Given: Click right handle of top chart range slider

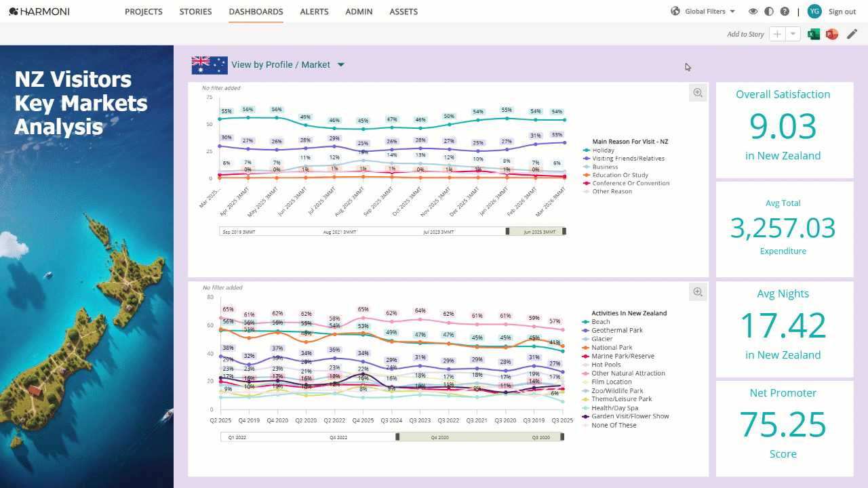Looking at the screenshot, I should 564,232.
